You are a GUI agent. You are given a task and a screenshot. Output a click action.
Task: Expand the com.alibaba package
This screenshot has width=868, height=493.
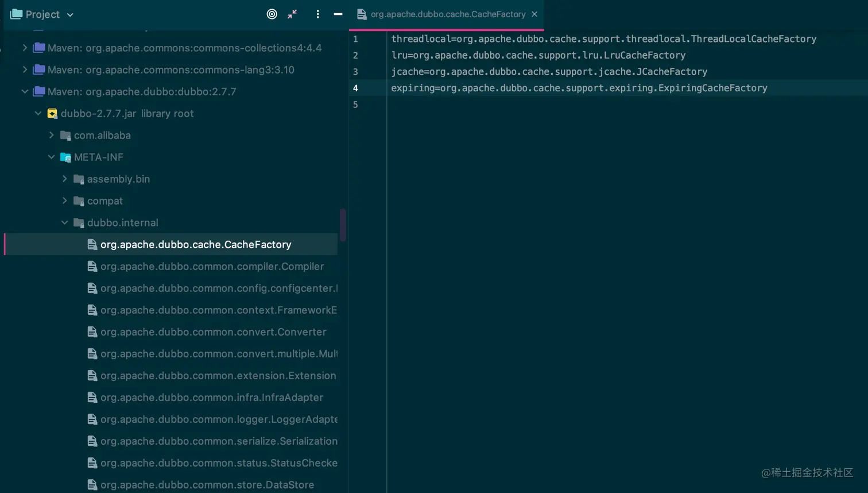(x=52, y=136)
